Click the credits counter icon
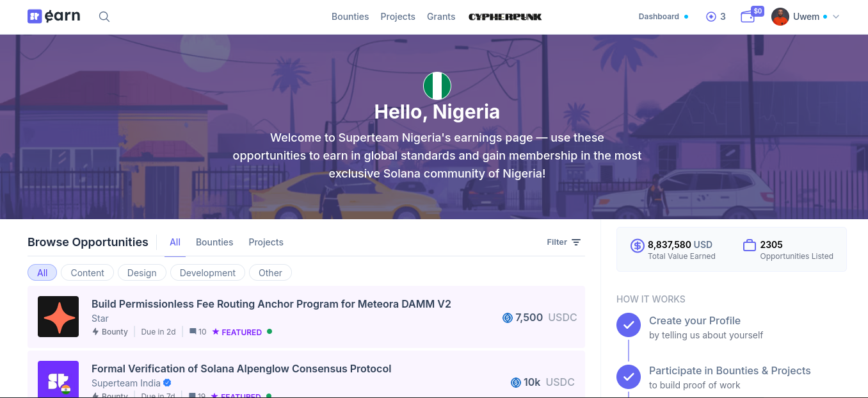 (711, 17)
